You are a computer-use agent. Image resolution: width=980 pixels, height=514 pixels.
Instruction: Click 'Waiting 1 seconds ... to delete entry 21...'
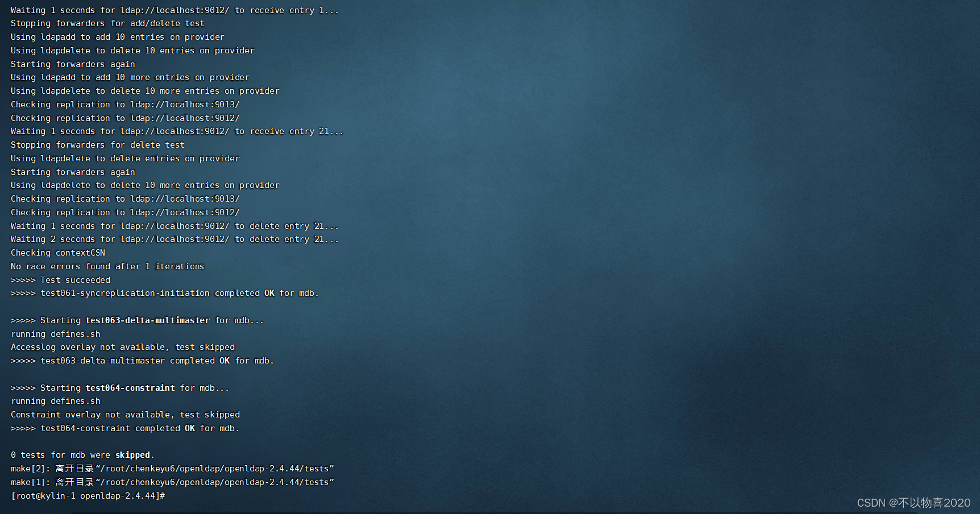[175, 226]
